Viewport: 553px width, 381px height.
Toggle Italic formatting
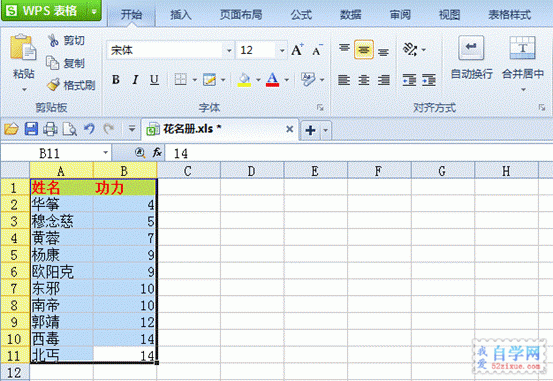(135, 80)
